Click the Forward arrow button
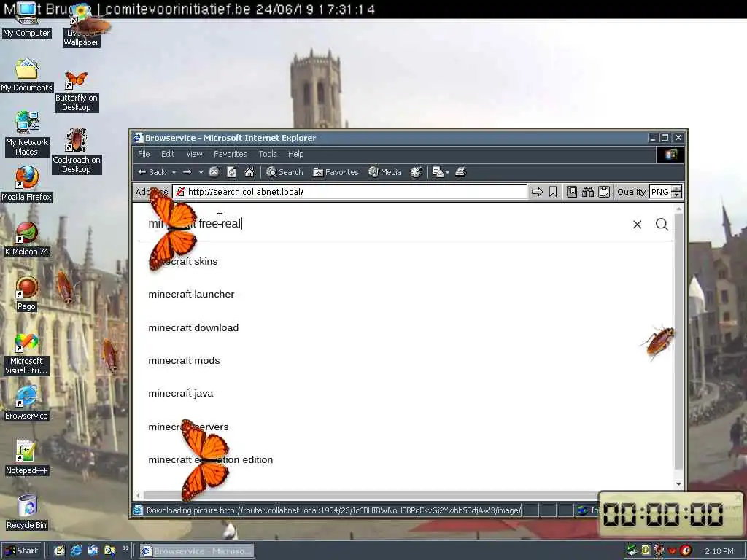Screen dimensions: 747x560 pos(187,172)
